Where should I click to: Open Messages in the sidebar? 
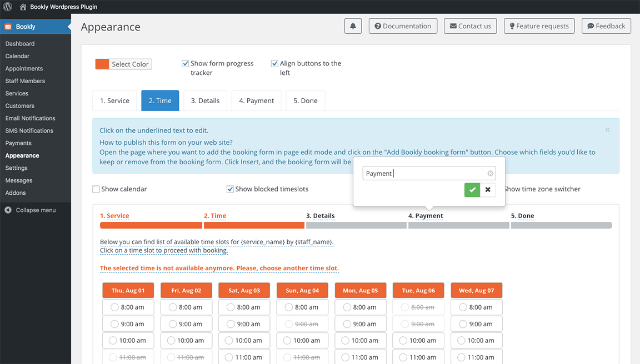click(x=19, y=180)
